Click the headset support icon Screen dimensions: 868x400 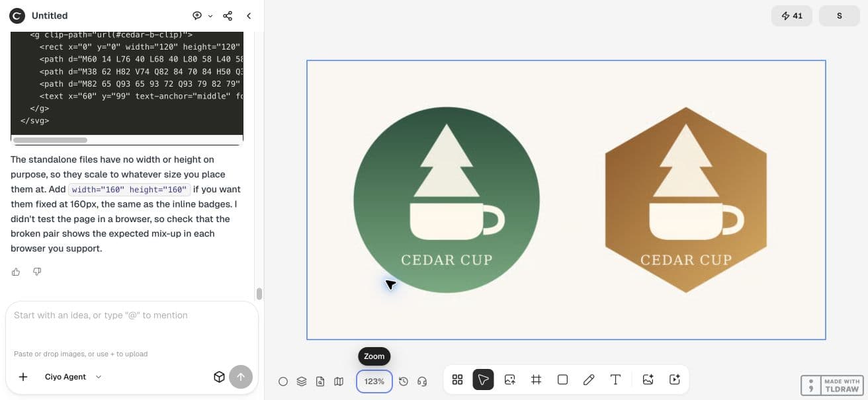coord(422,381)
